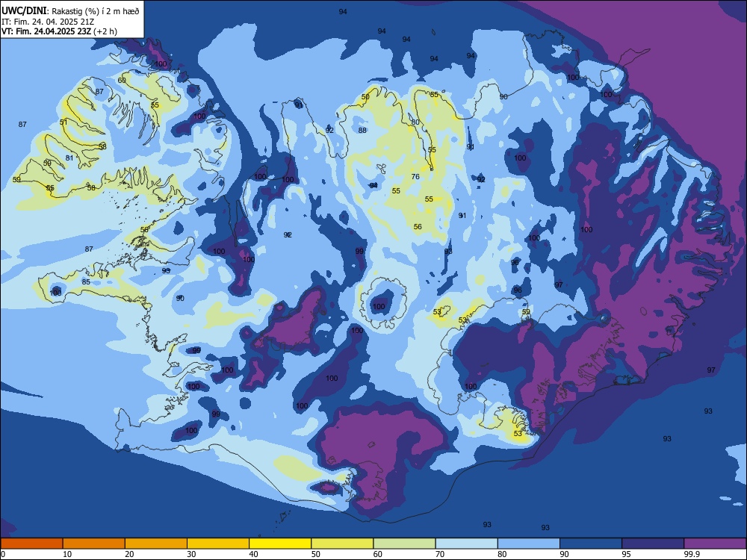
Task: Click the '80' value in the north
Action: [x=415, y=122]
